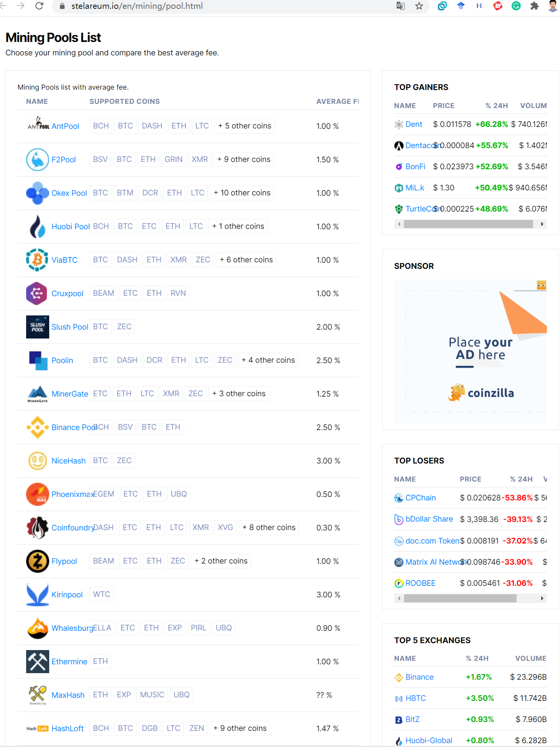Expand Poolin's '+ 4 other coins'
Screen dimensions: 560x747
268,360
